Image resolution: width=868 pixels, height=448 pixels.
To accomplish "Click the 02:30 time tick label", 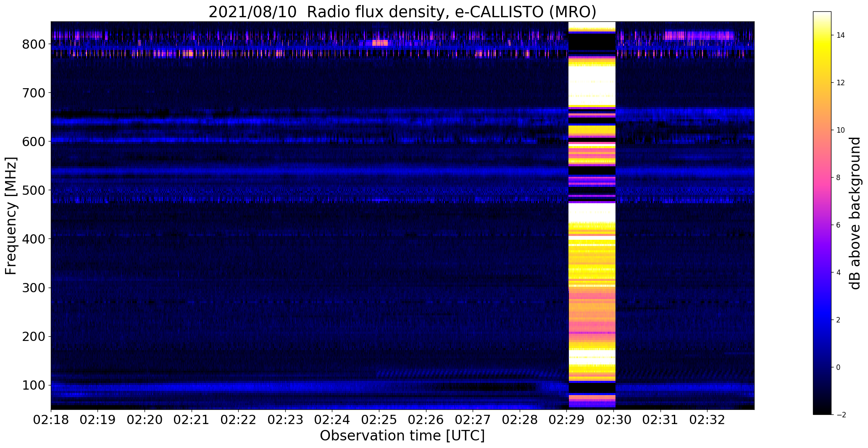I will tap(614, 420).
